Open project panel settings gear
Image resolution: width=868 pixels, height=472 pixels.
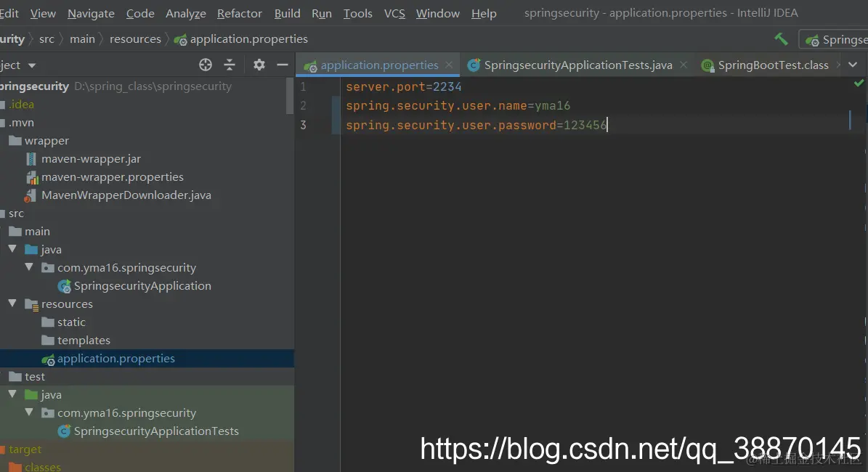click(259, 65)
